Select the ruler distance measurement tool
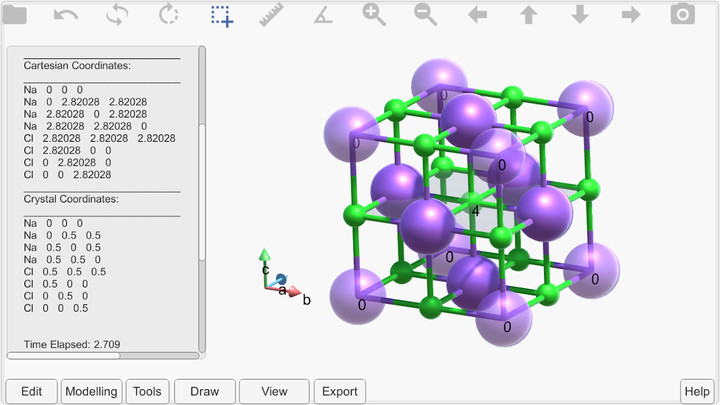 click(272, 15)
